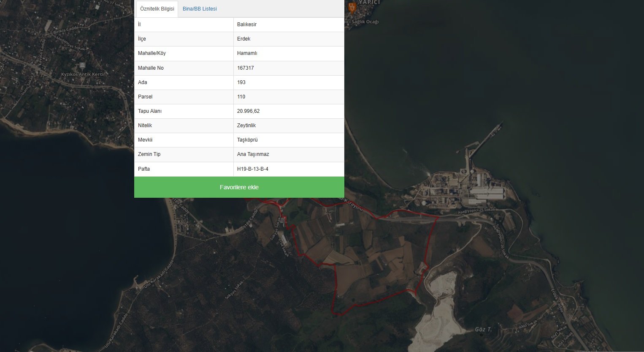
Task: Click the Parsel value 110
Action: pyautogui.click(x=241, y=97)
